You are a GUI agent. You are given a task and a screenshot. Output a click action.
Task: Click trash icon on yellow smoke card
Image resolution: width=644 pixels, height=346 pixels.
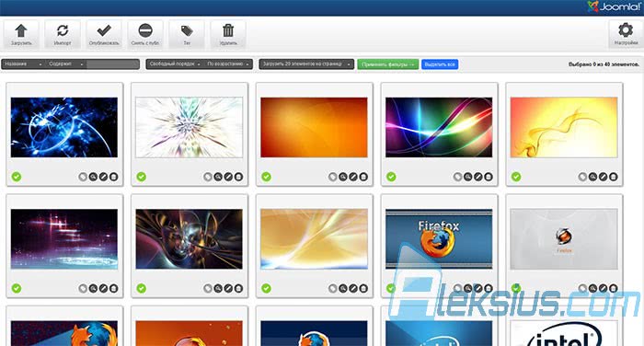click(x=614, y=177)
